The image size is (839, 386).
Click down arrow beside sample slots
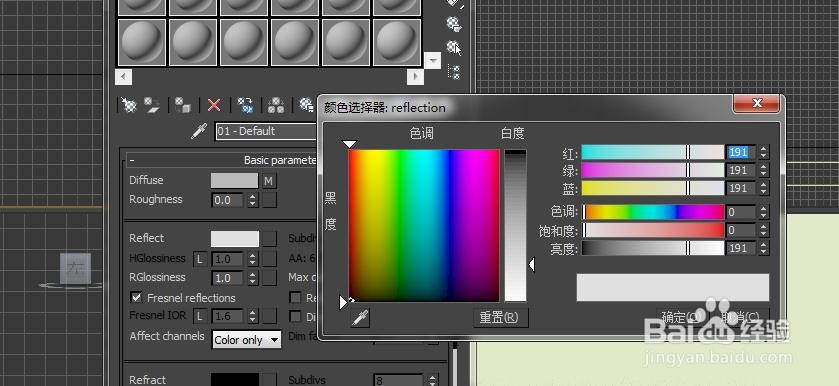point(432,60)
